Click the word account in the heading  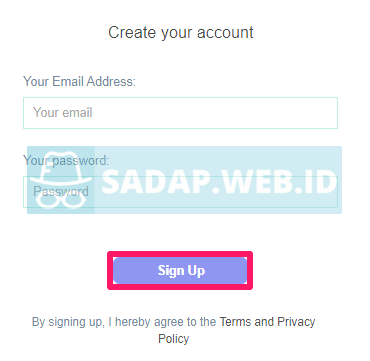[x=225, y=33]
